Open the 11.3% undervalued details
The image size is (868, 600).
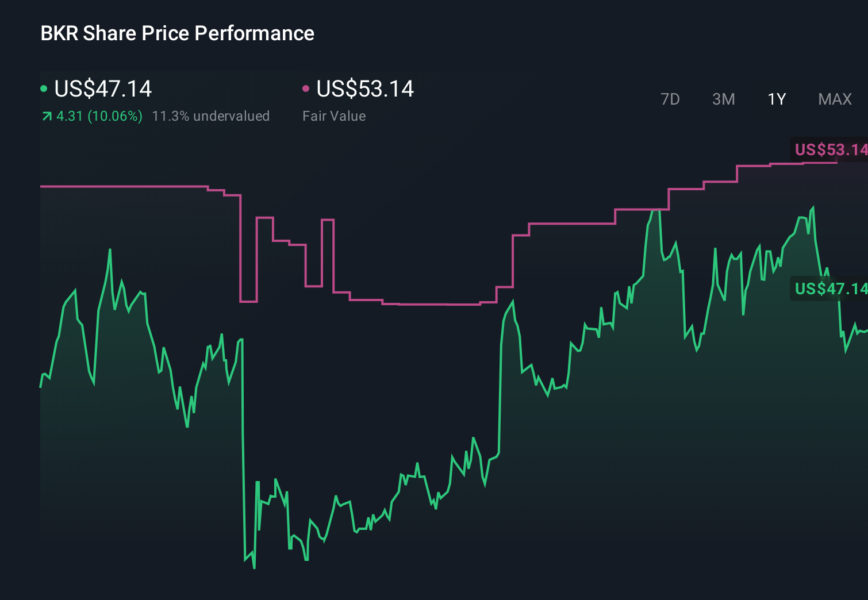coord(211,116)
